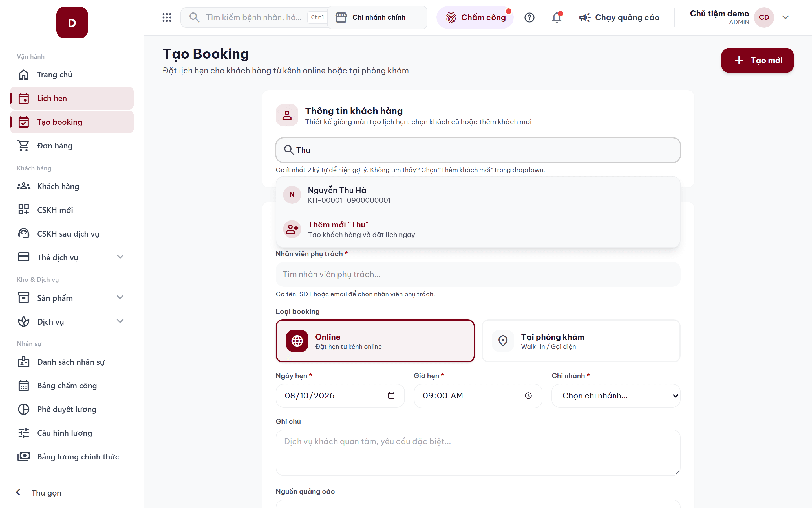Image resolution: width=812 pixels, height=508 pixels.
Task: Open Bảng lương chính thức
Action: (x=72, y=457)
